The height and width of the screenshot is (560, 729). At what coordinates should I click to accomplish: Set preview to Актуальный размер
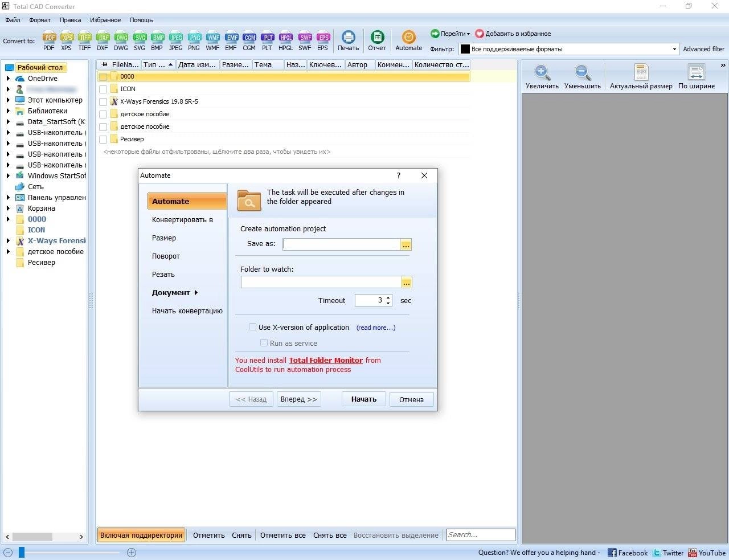tap(641, 77)
